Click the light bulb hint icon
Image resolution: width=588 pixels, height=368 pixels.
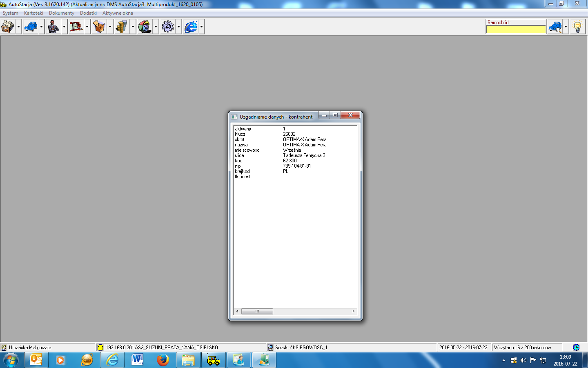pyautogui.click(x=577, y=27)
